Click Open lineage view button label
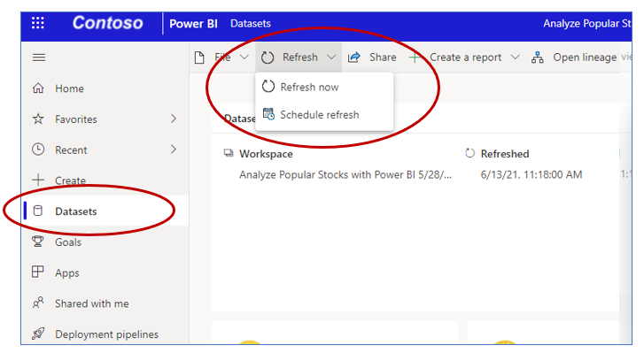The width and height of the screenshot is (644, 353). pyautogui.click(x=592, y=58)
